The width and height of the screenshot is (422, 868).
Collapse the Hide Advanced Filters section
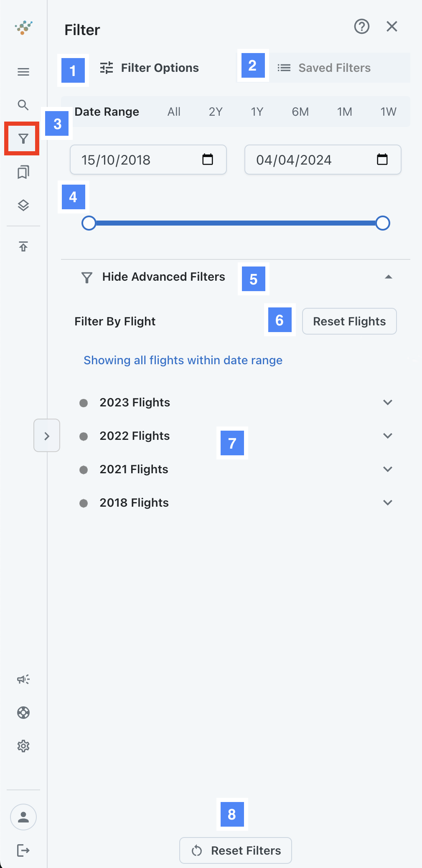click(388, 277)
